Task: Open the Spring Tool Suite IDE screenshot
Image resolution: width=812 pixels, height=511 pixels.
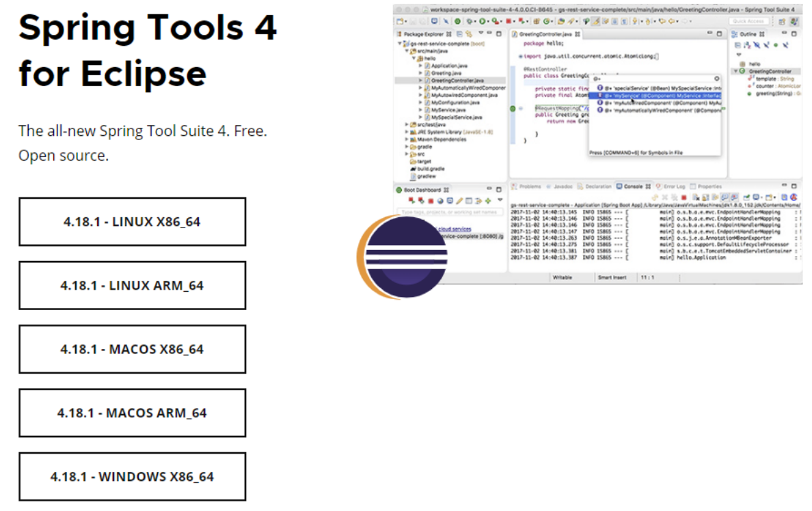Action: pos(597,144)
